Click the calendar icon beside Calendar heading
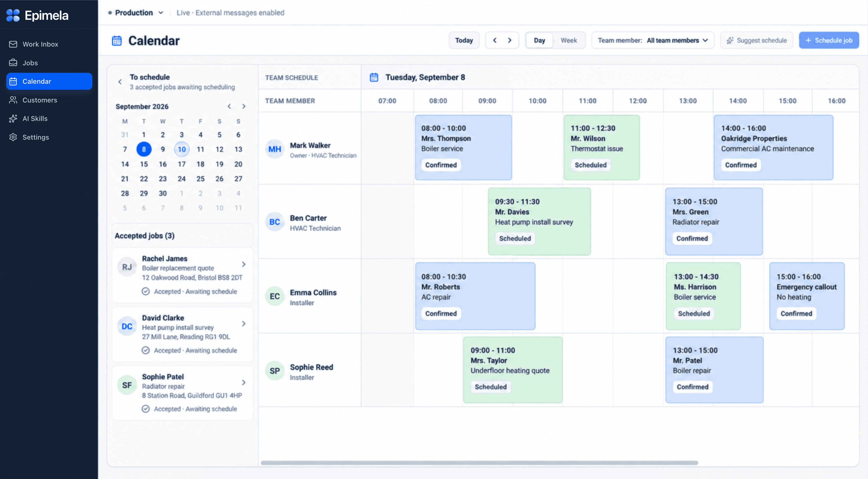The height and width of the screenshot is (479, 868). click(x=117, y=40)
